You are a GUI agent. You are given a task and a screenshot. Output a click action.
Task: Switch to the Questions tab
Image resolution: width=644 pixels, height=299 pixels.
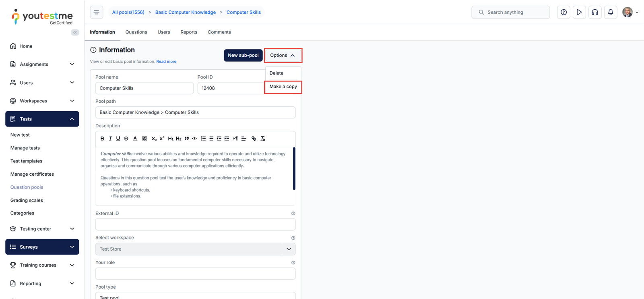[136, 32]
